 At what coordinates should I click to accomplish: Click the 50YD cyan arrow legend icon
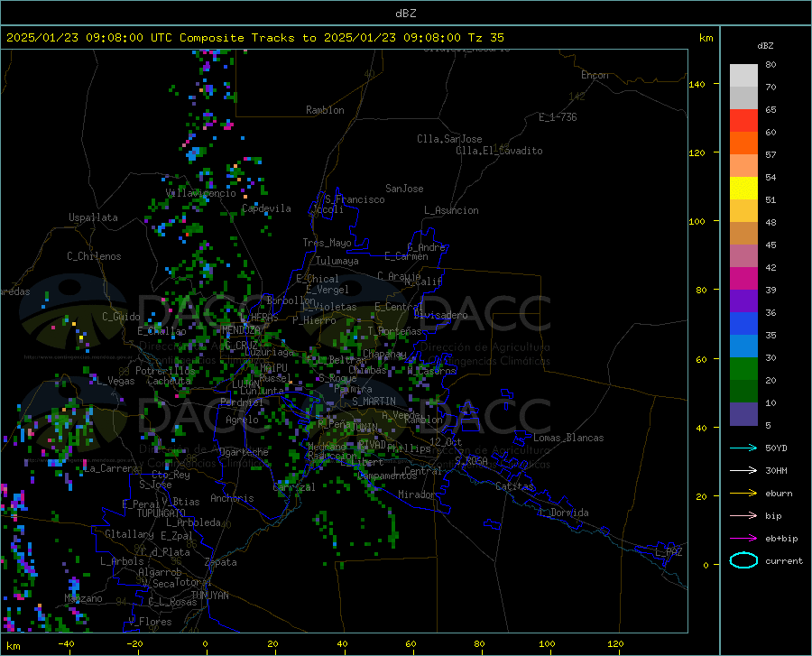pos(743,448)
